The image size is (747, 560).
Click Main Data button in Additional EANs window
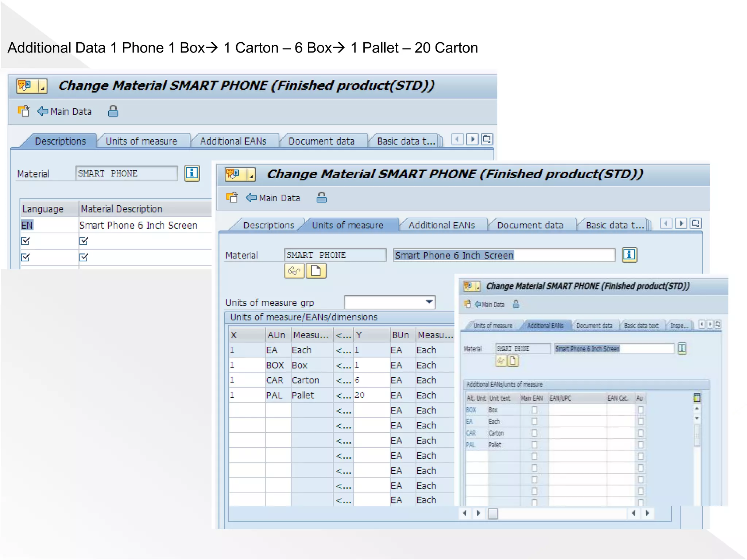pos(489,304)
